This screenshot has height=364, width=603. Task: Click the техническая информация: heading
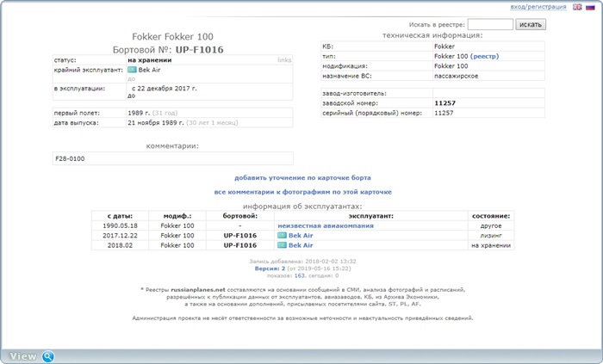click(432, 35)
